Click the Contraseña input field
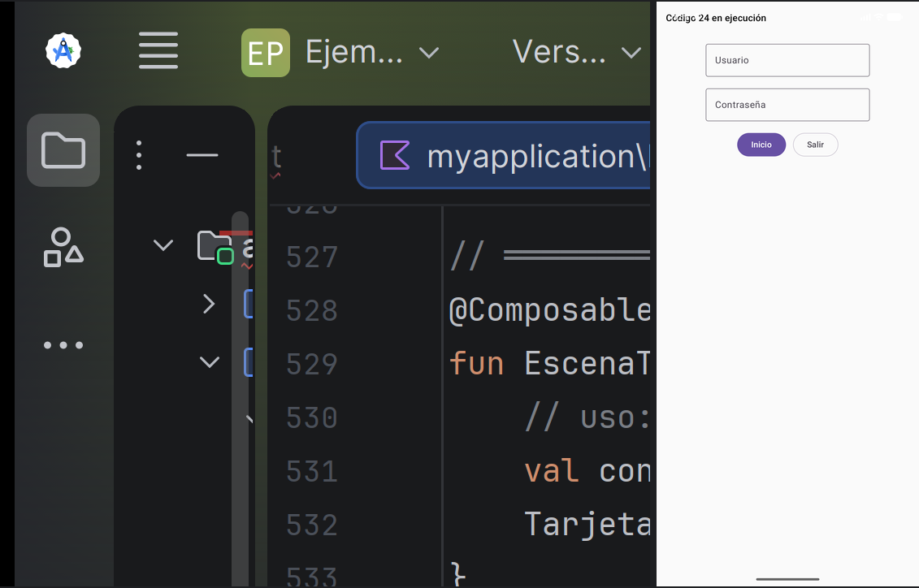Screen dimensions: 919x588 [787, 105]
